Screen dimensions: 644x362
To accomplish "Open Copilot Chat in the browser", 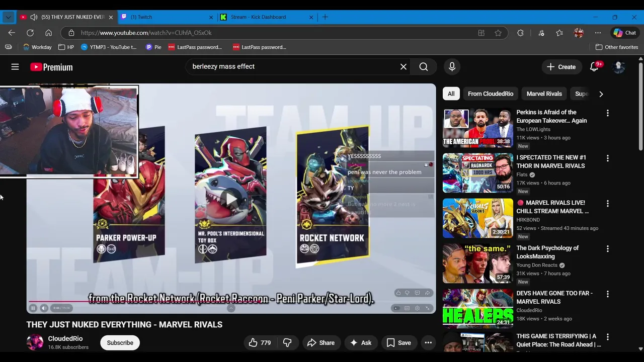I will point(624,33).
